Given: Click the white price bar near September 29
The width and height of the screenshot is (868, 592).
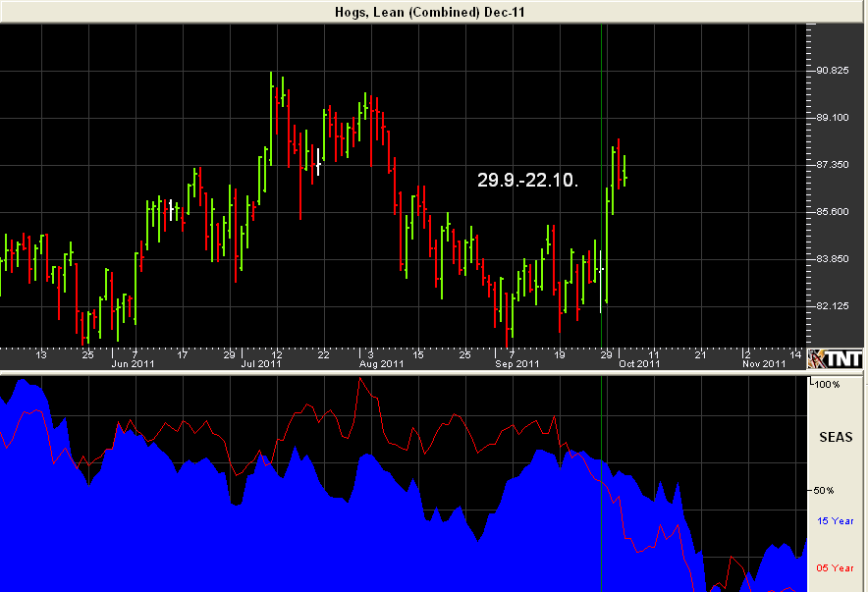Looking at the screenshot, I should coord(601,282).
